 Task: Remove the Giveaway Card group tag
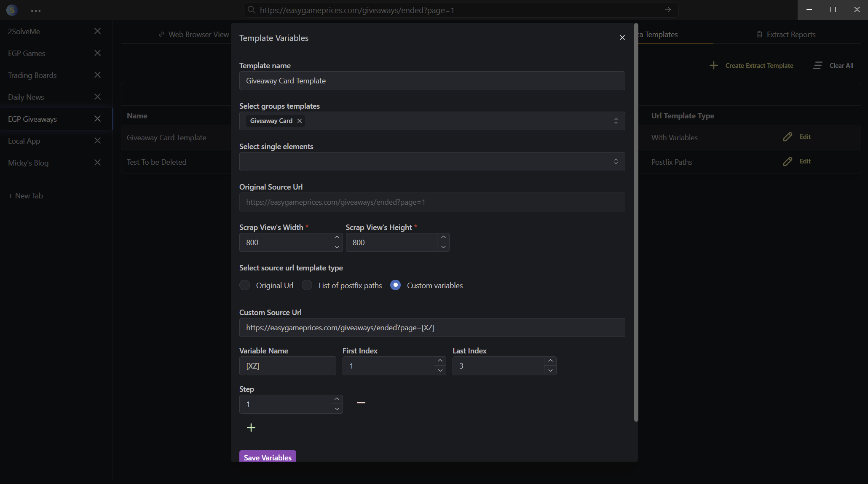[x=300, y=121]
